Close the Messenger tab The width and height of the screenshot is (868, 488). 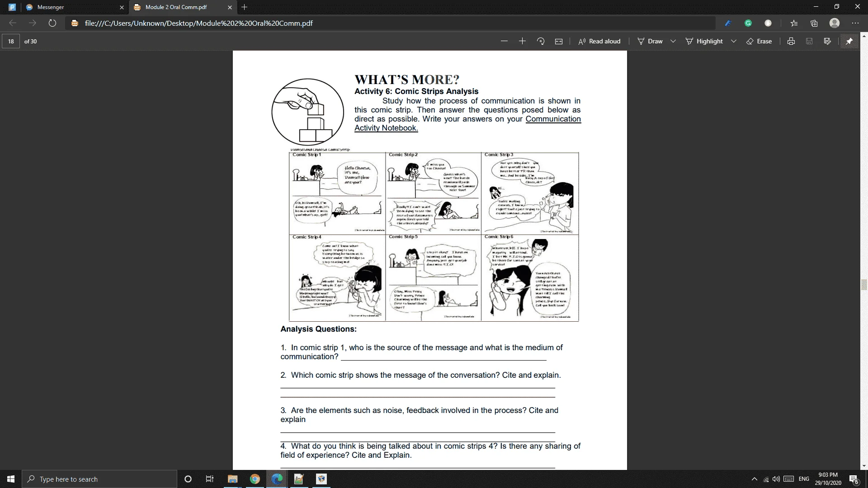point(122,7)
